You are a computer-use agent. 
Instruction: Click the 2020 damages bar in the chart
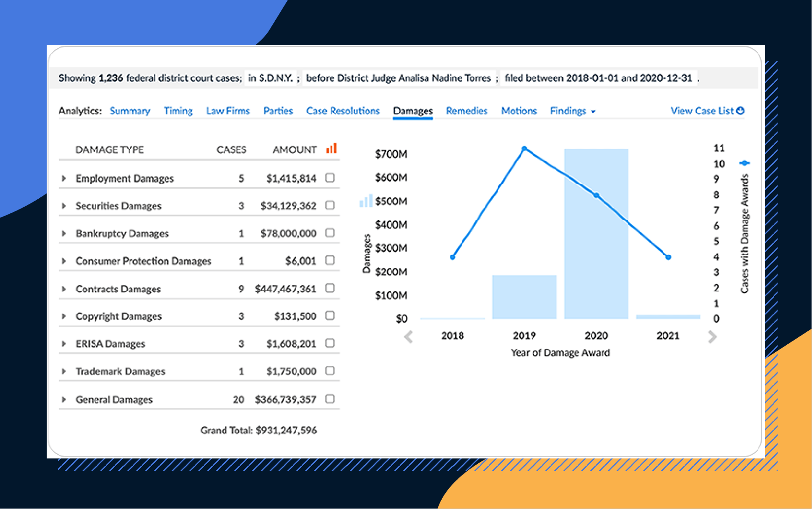[596, 234]
